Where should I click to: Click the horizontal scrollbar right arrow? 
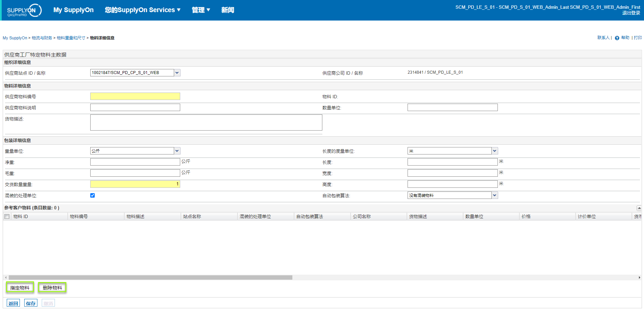tap(639, 278)
